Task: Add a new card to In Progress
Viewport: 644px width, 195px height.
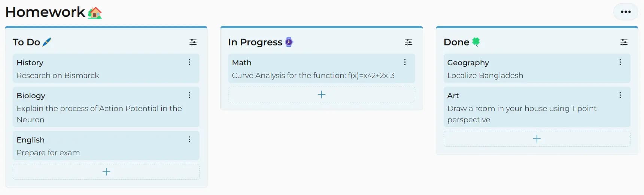Action: point(322,94)
